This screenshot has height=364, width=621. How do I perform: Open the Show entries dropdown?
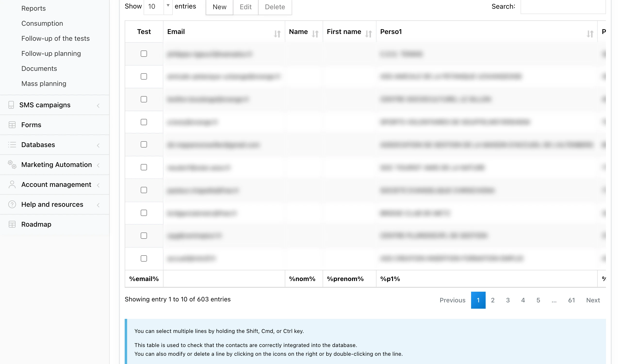pos(158,7)
